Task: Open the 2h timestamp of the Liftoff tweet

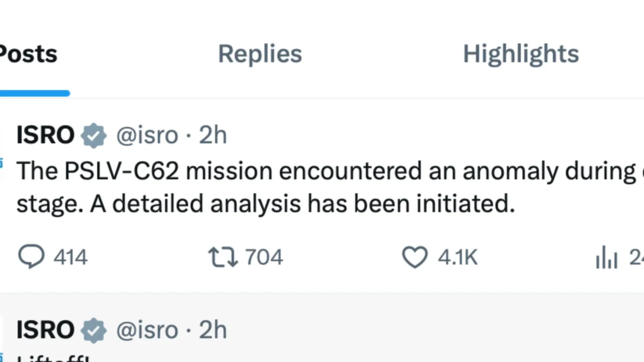Action: 212,330
